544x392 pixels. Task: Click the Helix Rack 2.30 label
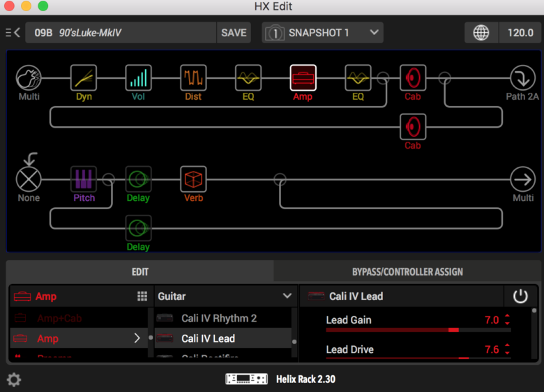(305, 379)
